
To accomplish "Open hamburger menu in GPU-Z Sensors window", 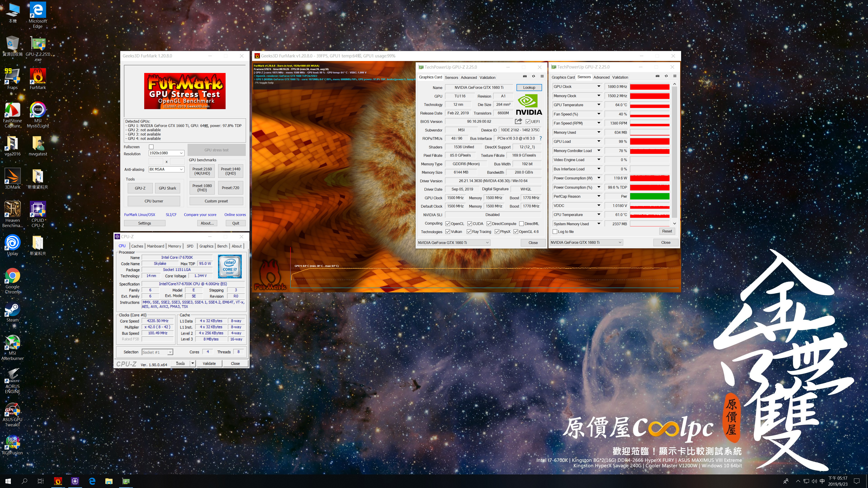I will 675,76.
